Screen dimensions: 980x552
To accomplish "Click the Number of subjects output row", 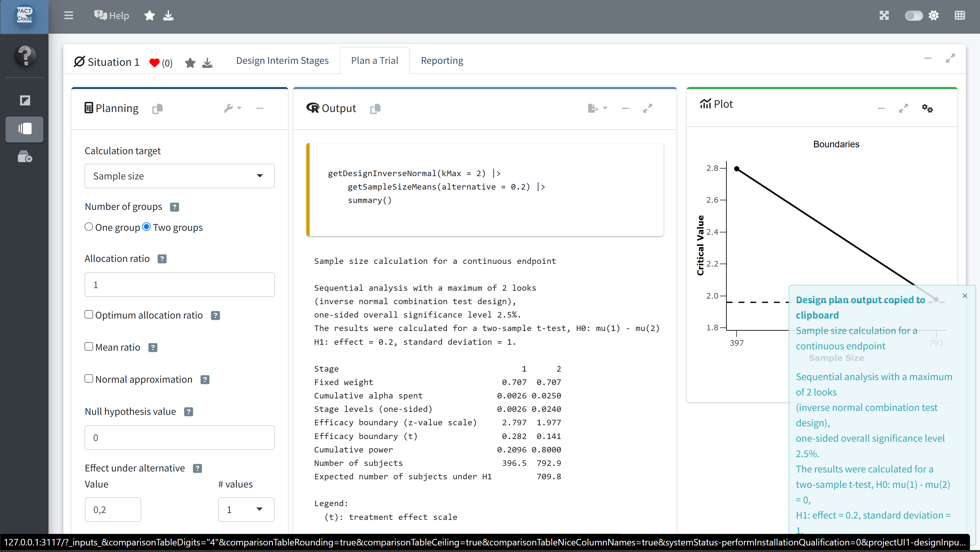I will tap(437, 463).
